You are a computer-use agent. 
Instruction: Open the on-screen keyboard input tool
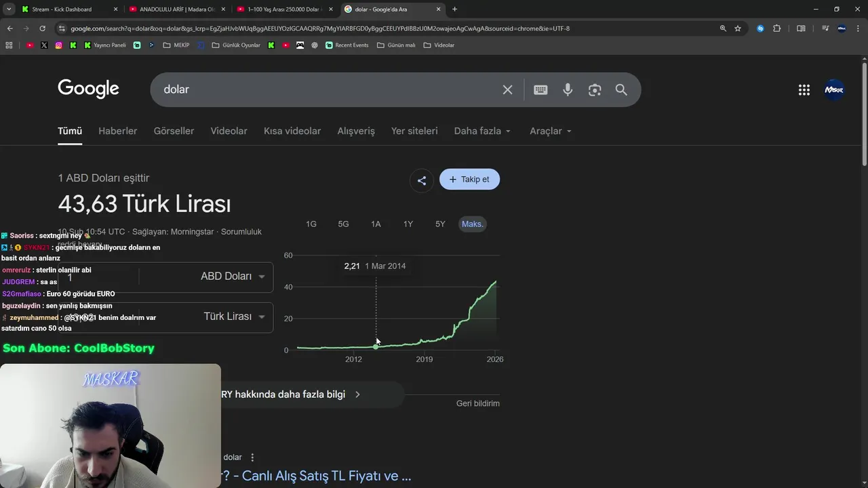540,89
